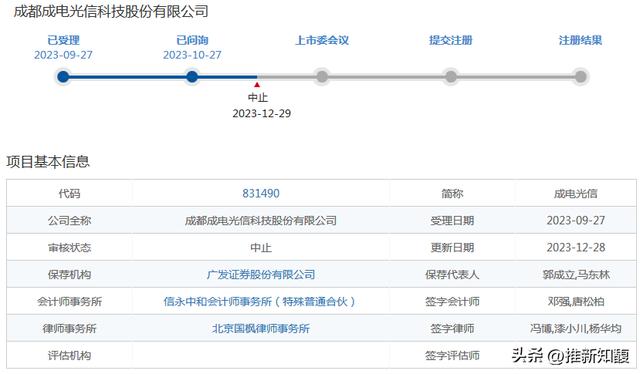Open the 广发证券股份有限公司 sponsor link
This screenshot has height=374, width=640.
coord(261,274)
